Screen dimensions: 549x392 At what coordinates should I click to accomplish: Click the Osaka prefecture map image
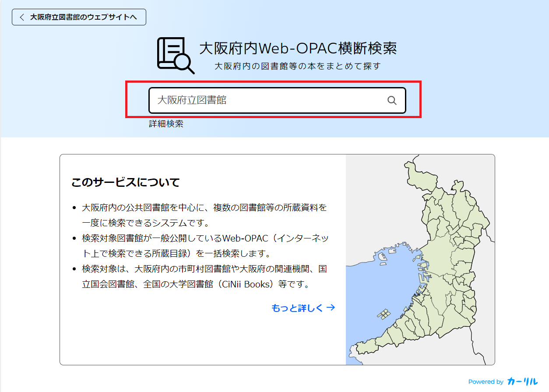point(420,259)
